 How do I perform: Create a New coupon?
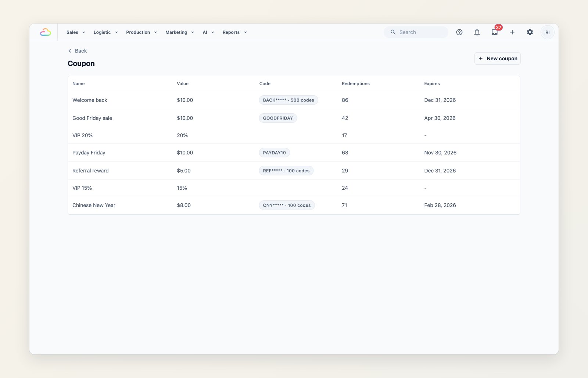pos(498,58)
